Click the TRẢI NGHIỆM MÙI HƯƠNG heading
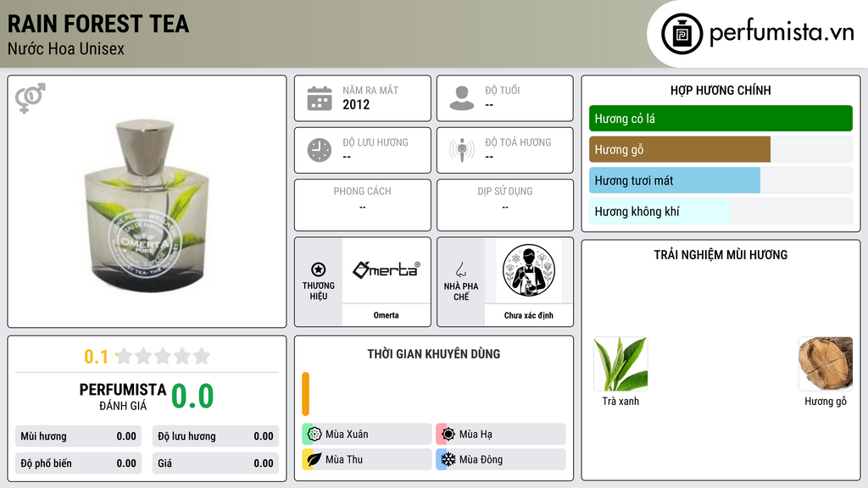 pos(721,255)
